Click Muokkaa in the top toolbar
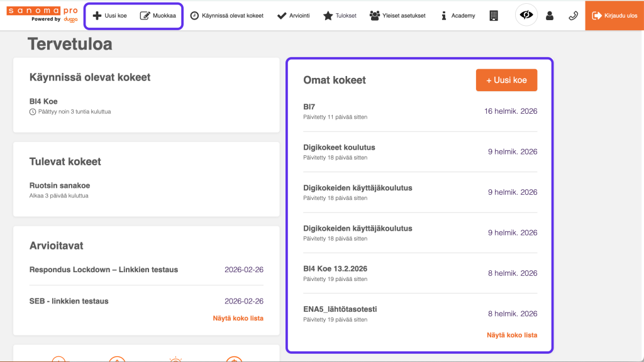The width and height of the screenshot is (644, 362). pos(158,16)
